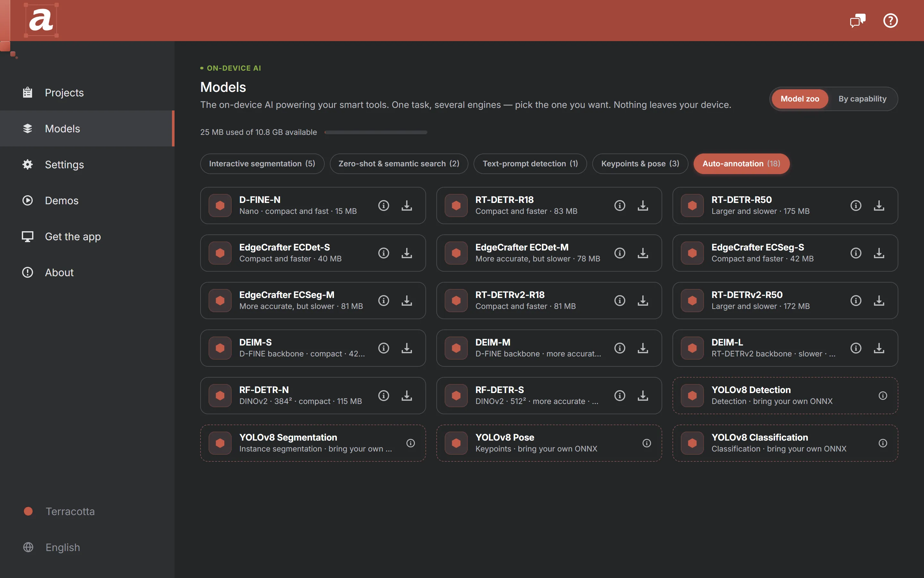Viewport: 924px width, 578px height.
Task: Show info for RT-DETRv2-R18
Action: [x=619, y=301]
